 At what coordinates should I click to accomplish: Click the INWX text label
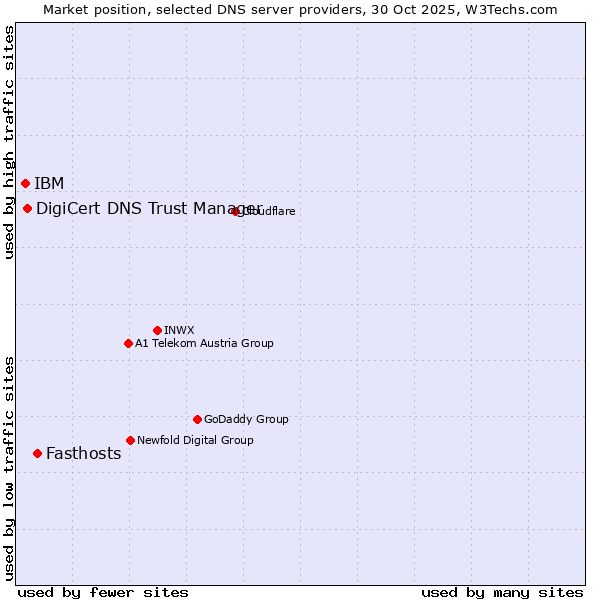(x=179, y=330)
